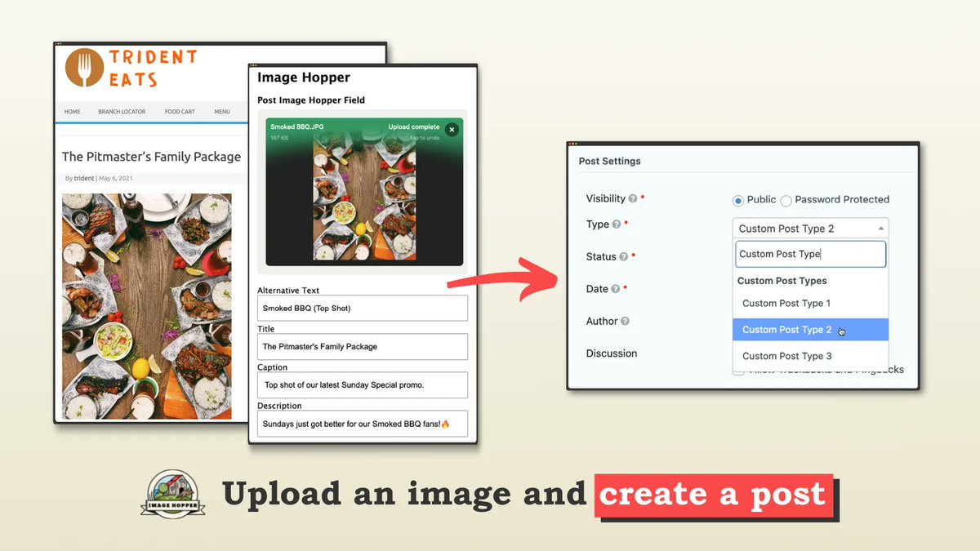Click the Post Image Hopper Field label
The image size is (980, 551).
point(311,100)
